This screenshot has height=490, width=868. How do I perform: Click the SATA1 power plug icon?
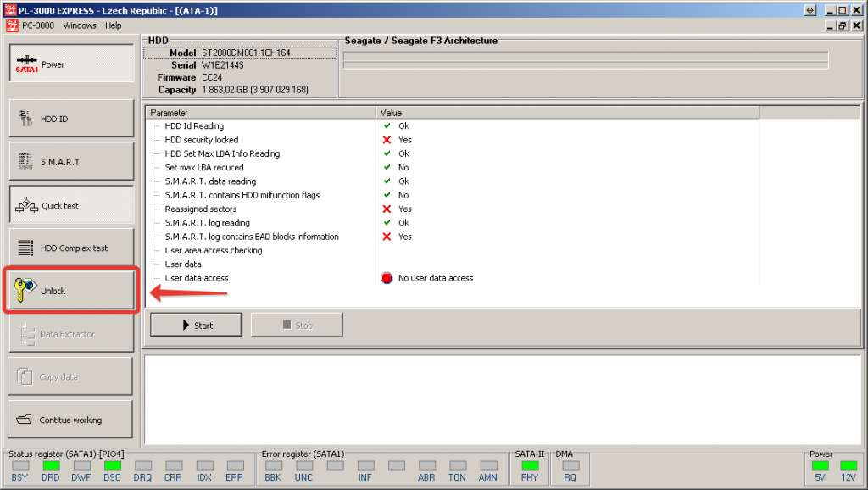(26, 64)
